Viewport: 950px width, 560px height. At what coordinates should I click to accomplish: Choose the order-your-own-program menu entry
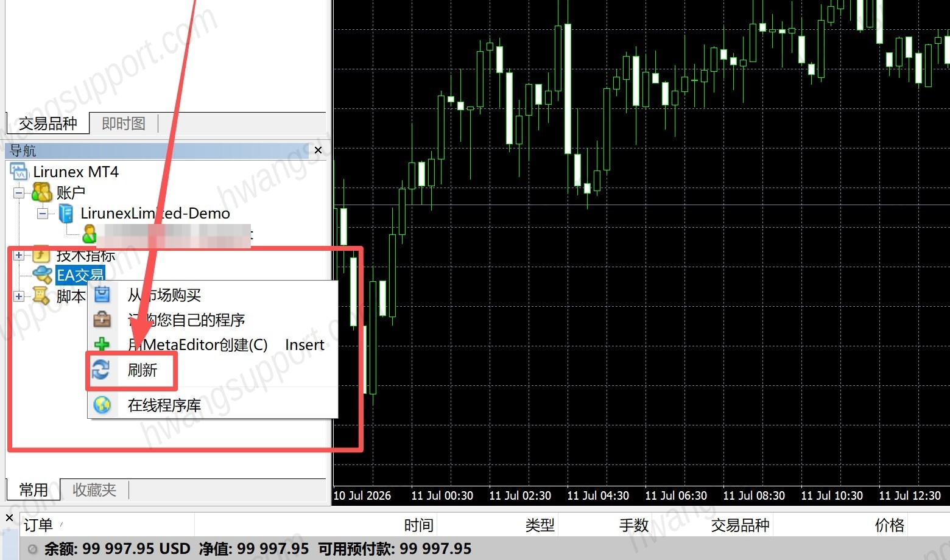(x=213, y=320)
